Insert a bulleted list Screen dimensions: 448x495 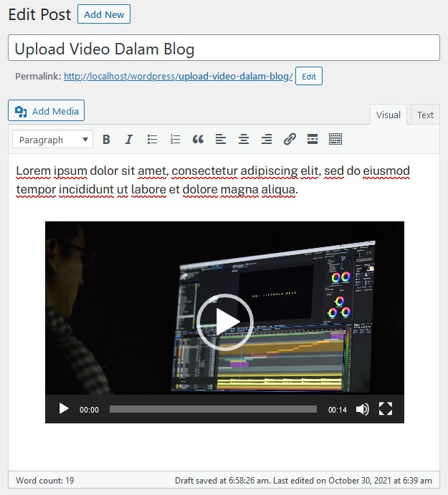coord(152,139)
